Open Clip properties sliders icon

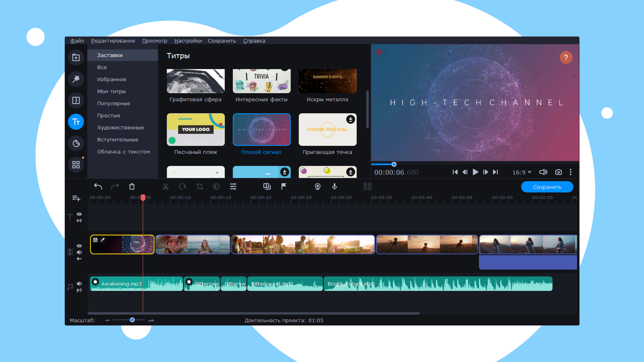click(x=233, y=186)
